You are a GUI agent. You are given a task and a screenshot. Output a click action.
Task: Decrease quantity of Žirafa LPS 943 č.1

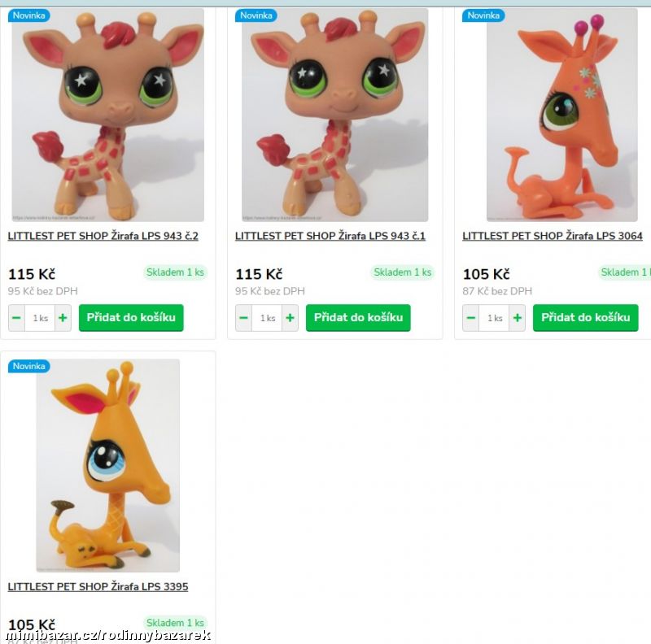(244, 318)
